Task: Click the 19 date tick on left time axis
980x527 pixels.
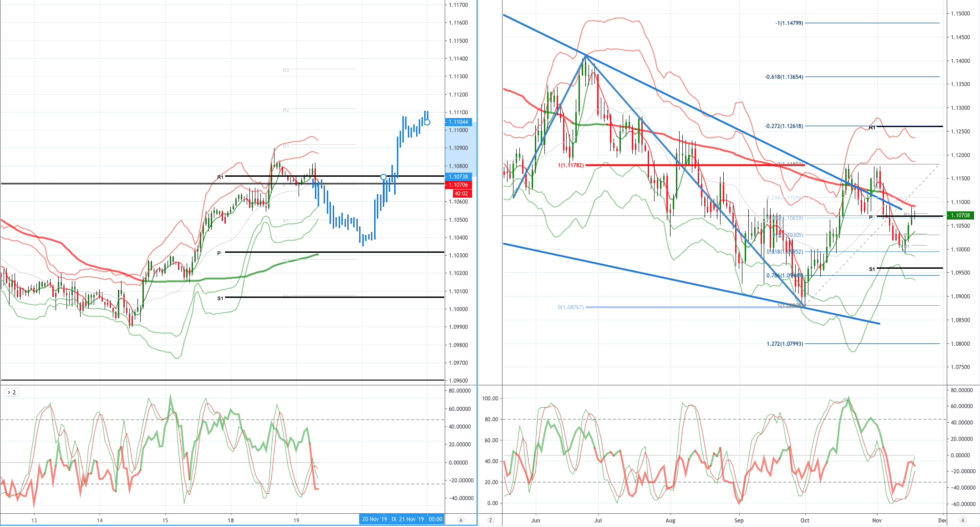Action: pos(296,520)
